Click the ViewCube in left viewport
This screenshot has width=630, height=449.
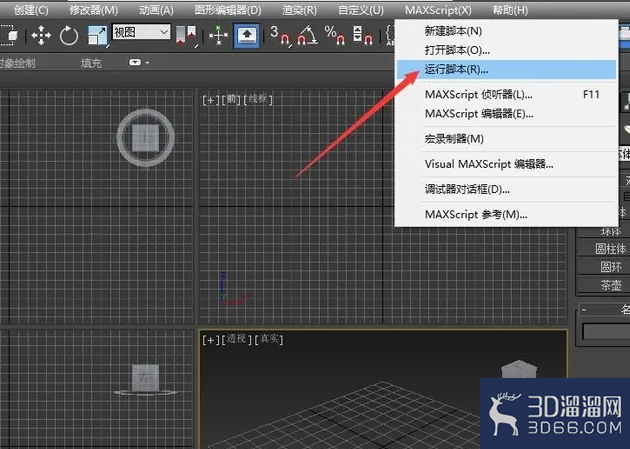tap(145, 380)
